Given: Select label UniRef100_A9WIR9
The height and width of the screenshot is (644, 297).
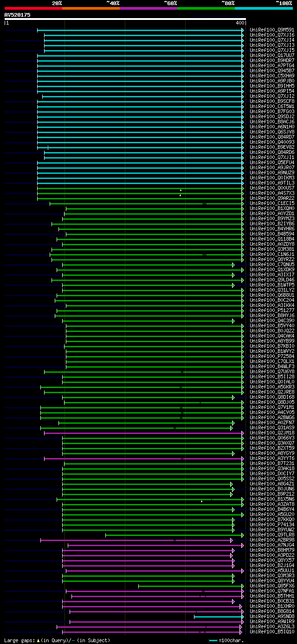Looking at the screenshot, I should click(272, 621).
